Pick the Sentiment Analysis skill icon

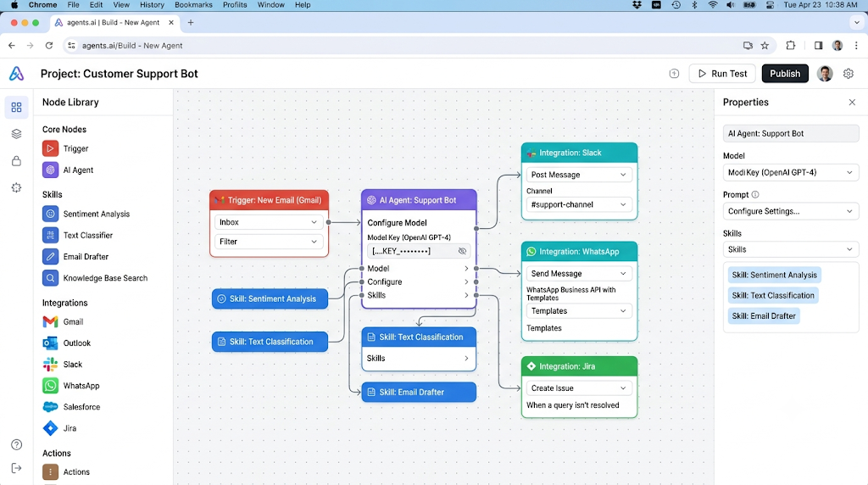click(x=50, y=214)
